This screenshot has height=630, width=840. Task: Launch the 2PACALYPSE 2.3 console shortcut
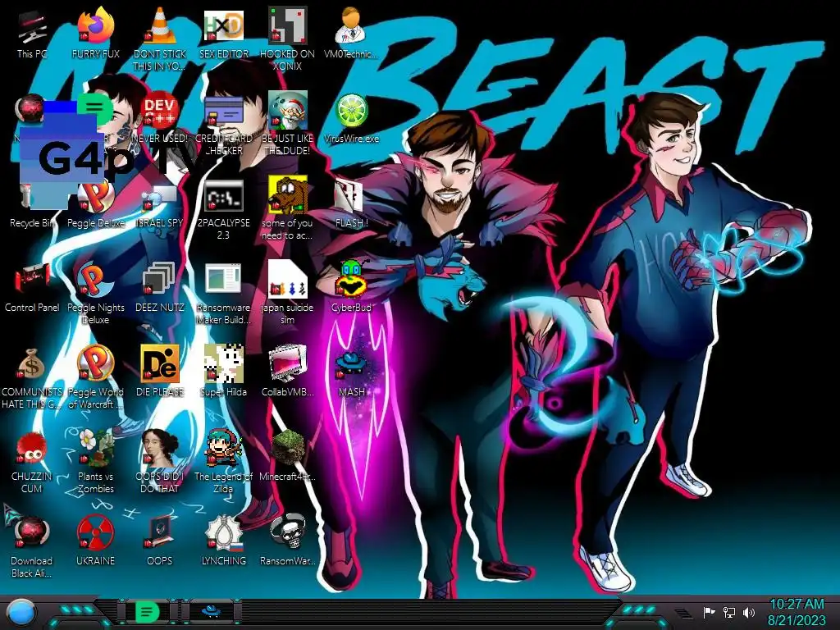coord(224,208)
